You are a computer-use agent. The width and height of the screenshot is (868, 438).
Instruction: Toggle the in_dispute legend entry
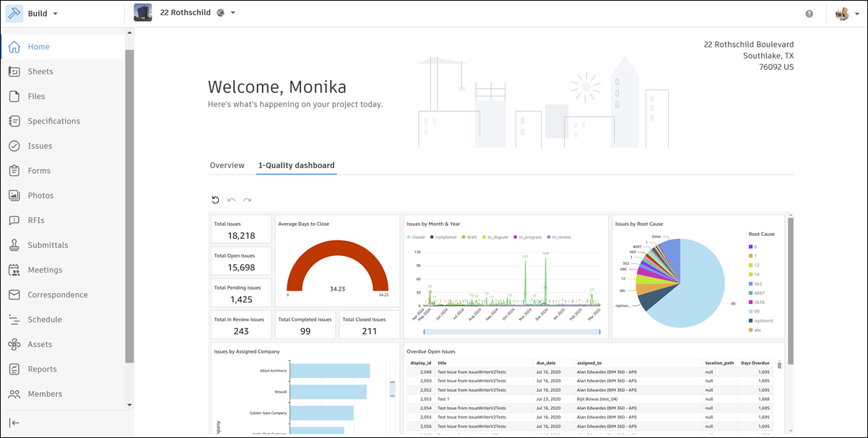click(495, 237)
